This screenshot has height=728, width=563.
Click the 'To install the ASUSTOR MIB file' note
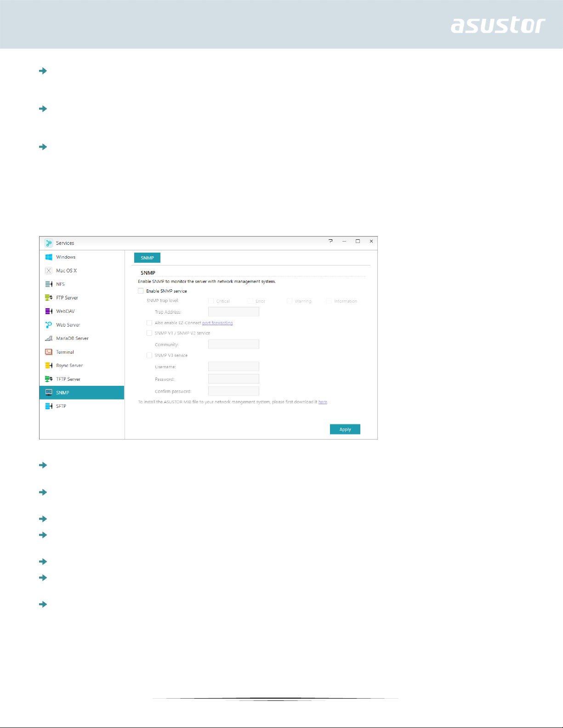(x=233, y=402)
